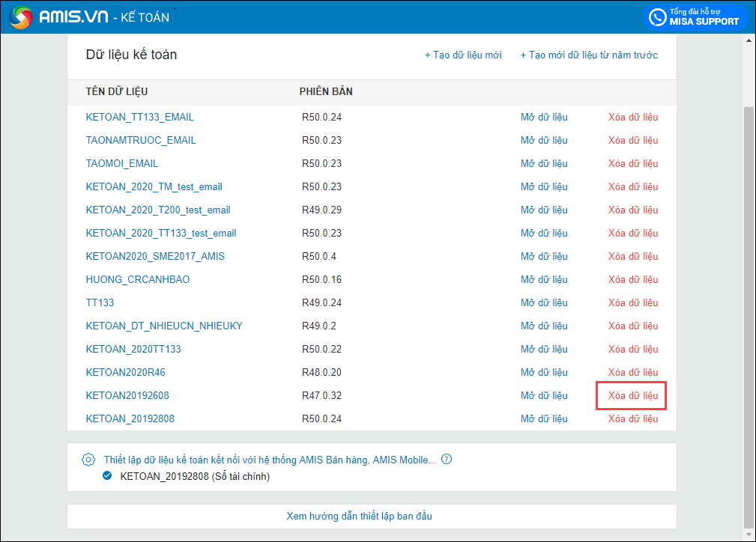The width and height of the screenshot is (756, 542).
Task: Click the AMIS.VN logo icon
Action: pyautogui.click(x=21, y=17)
